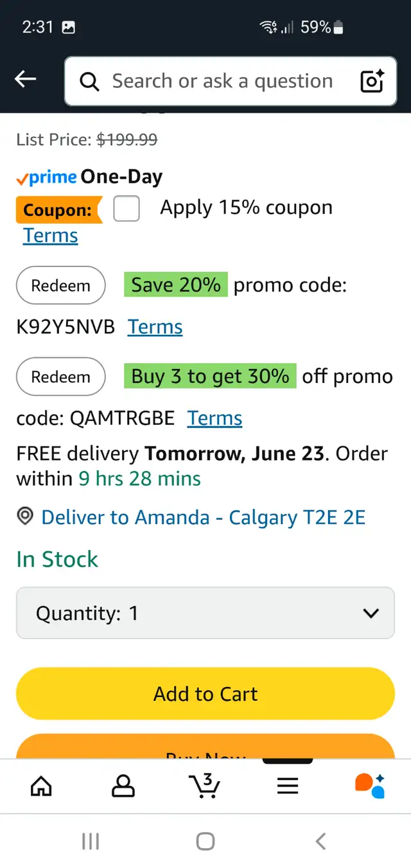Open the hamburger menu icon

[287, 786]
